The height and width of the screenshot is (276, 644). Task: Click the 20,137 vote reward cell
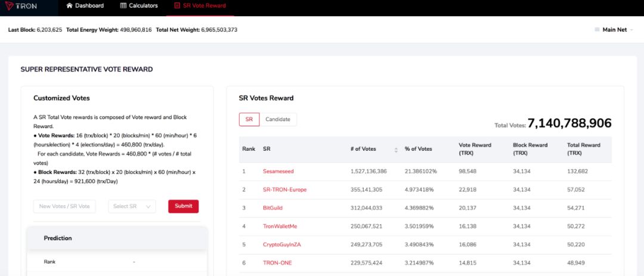pyautogui.click(x=467, y=208)
